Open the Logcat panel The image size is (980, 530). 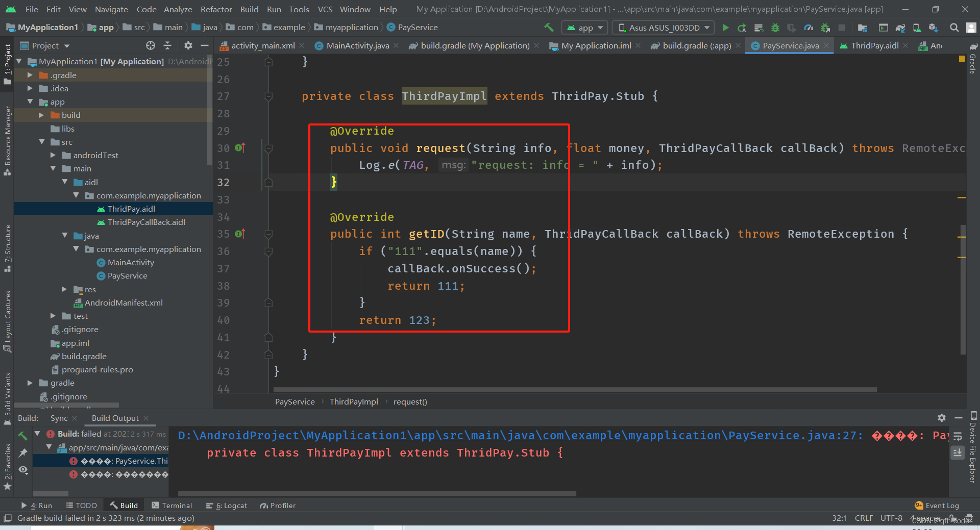coord(231,506)
